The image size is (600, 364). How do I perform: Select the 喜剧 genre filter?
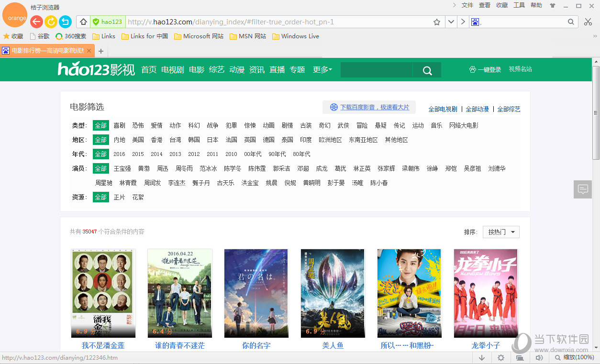click(x=119, y=125)
